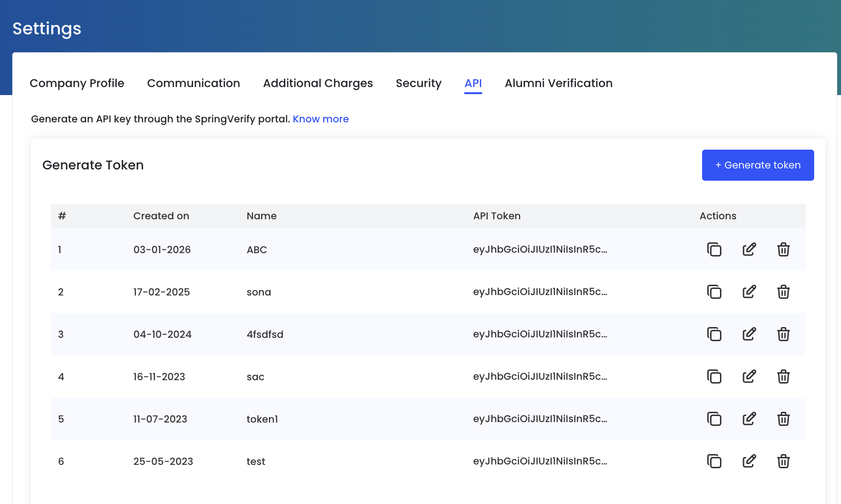Copy the sona API token
The height and width of the screenshot is (504, 841).
tap(714, 292)
